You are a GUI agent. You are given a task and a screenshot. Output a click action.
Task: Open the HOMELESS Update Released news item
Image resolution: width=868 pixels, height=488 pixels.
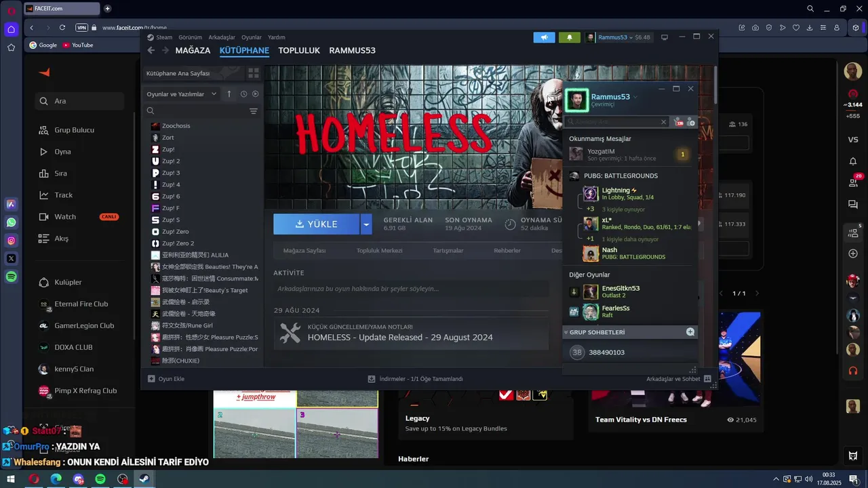[x=411, y=333]
